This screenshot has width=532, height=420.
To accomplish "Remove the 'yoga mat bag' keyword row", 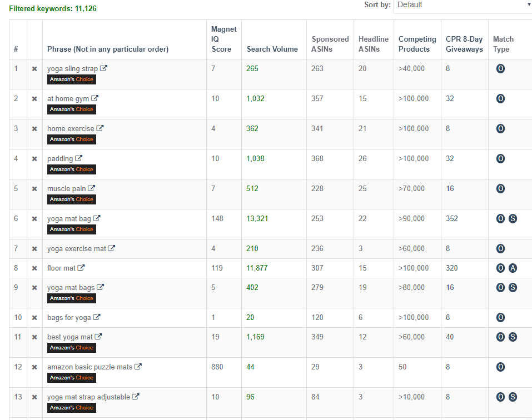I will [34, 219].
